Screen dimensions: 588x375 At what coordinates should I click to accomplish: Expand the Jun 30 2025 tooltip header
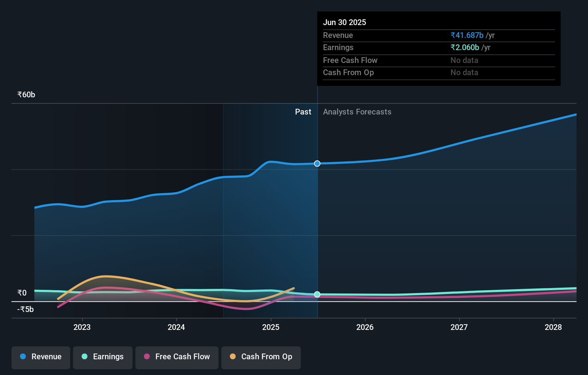click(344, 22)
